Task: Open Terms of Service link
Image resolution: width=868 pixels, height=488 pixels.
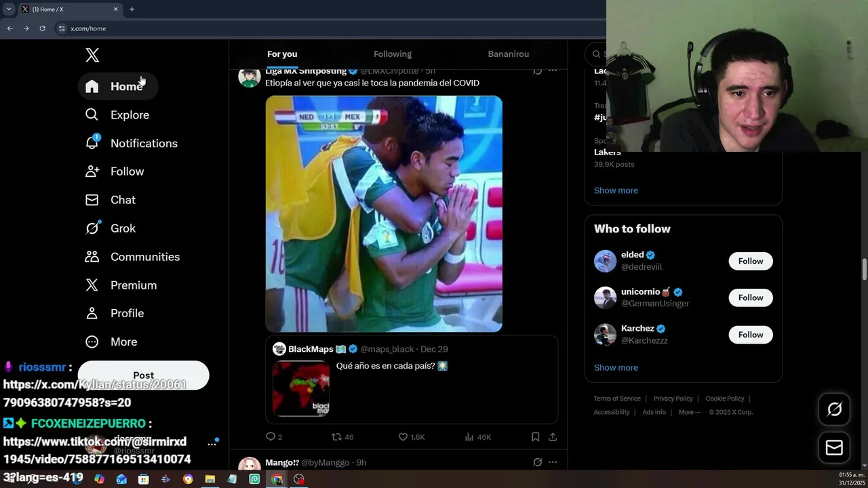Action: (x=617, y=399)
